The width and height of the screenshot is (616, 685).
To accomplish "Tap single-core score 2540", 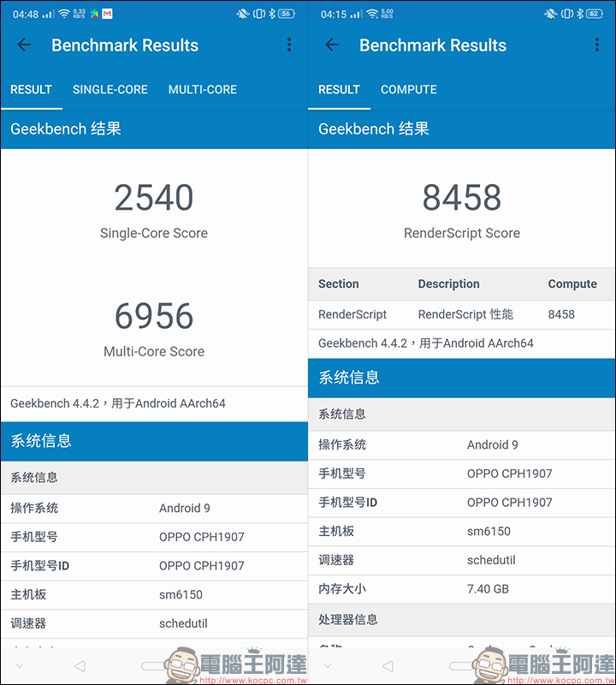I will (154, 198).
